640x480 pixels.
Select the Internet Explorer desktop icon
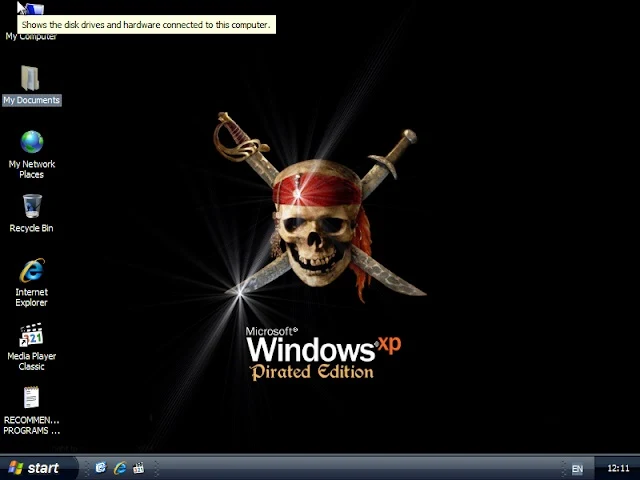[x=32, y=270]
